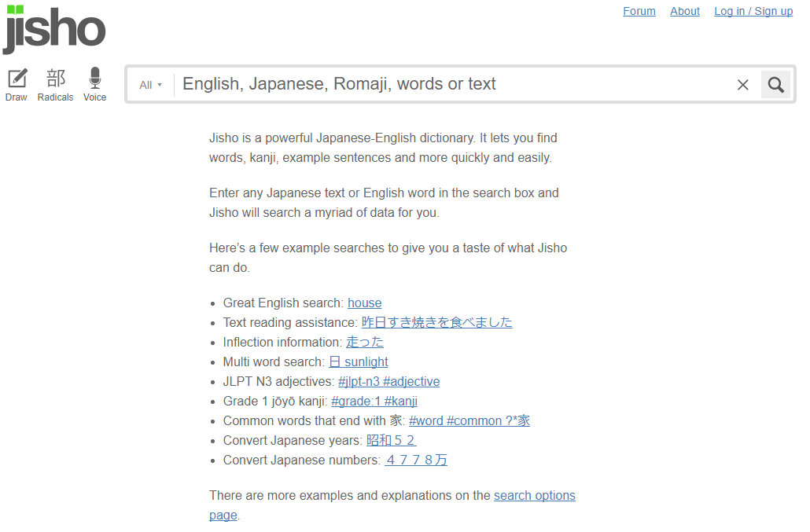Click 'Here's a few example searches' paragraph
This screenshot has width=810, height=532.
pyautogui.click(x=388, y=258)
